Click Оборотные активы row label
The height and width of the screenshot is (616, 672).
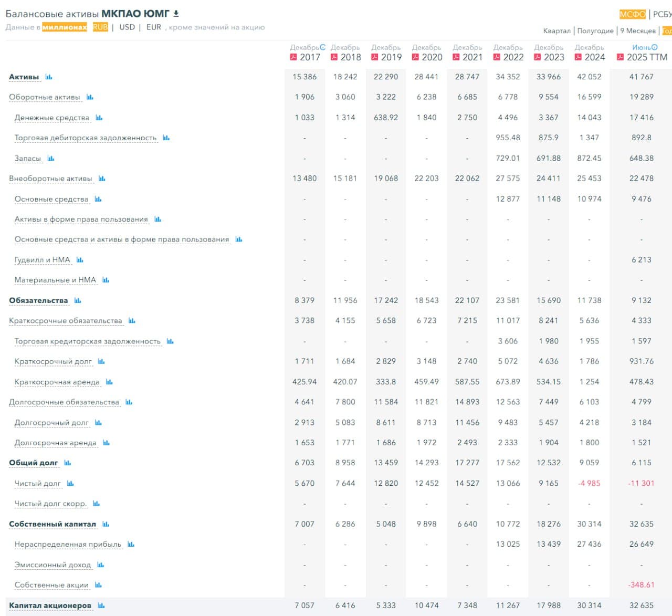tap(45, 97)
